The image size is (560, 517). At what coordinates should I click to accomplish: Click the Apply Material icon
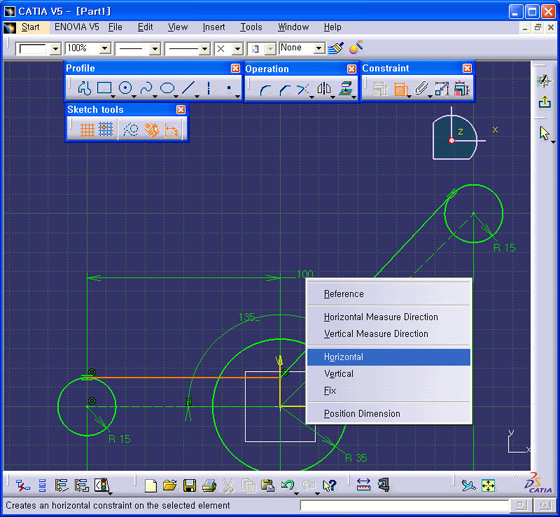tap(356, 47)
